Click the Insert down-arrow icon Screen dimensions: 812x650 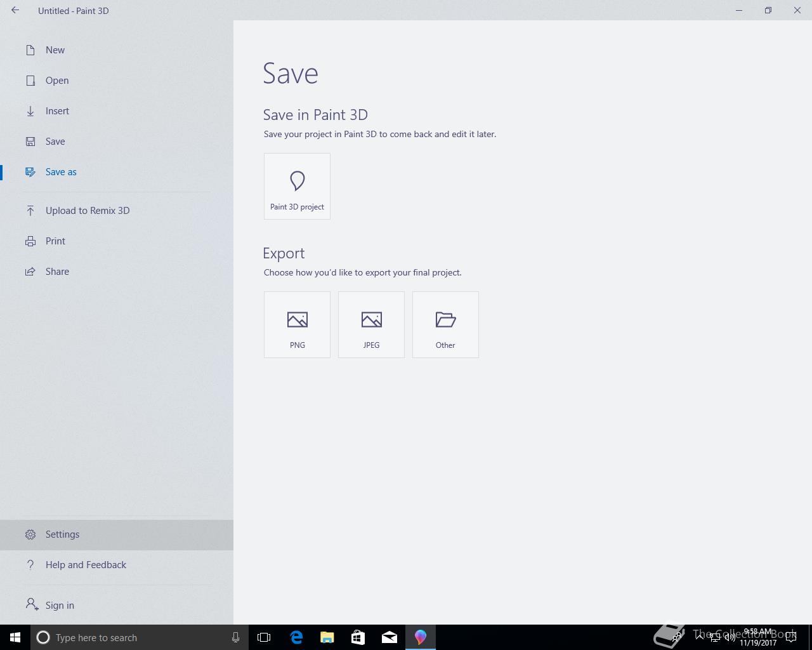(x=30, y=111)
